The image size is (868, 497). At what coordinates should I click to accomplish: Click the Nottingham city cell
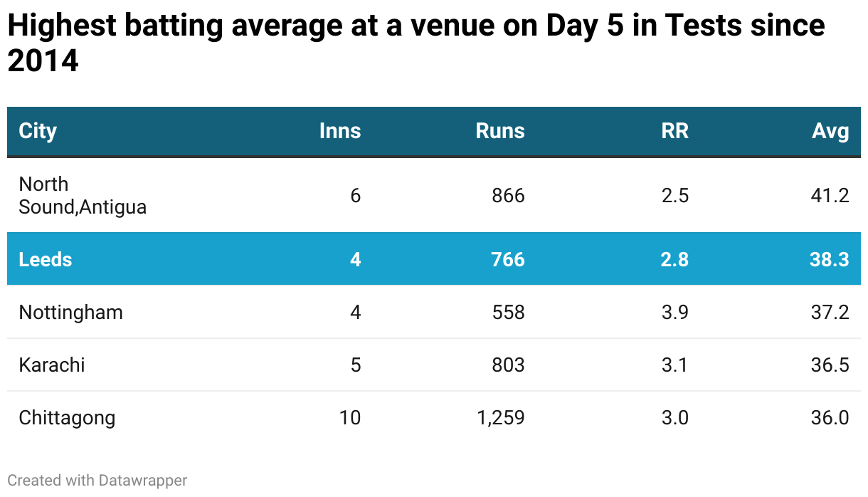click(x=70, y=312)
